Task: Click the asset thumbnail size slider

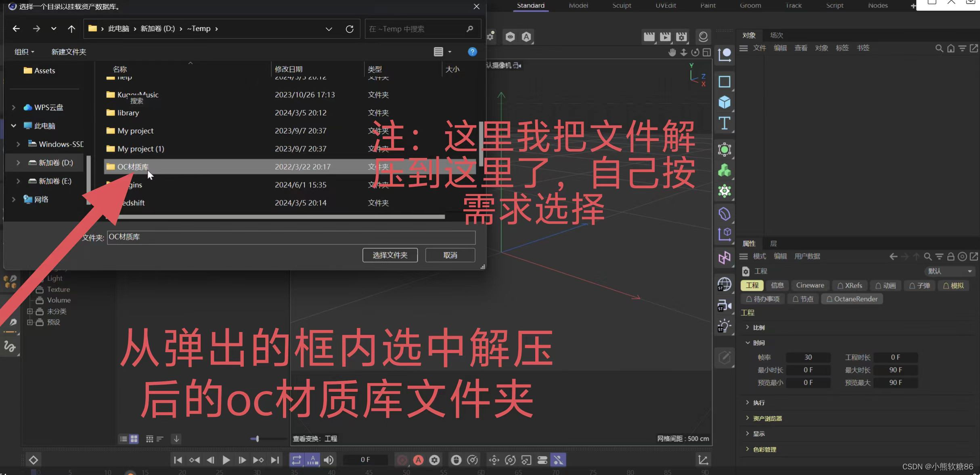Action: [x=257, y=439]
